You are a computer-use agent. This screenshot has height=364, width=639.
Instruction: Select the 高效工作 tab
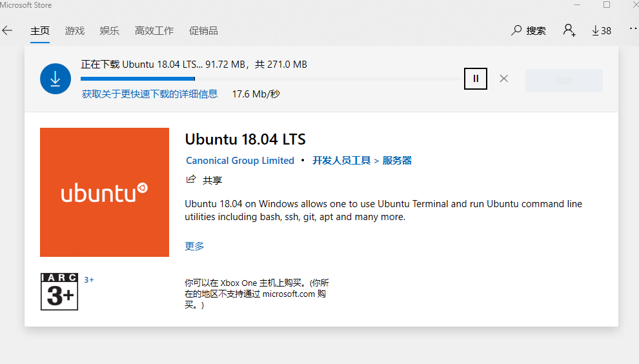coord(154,30)
